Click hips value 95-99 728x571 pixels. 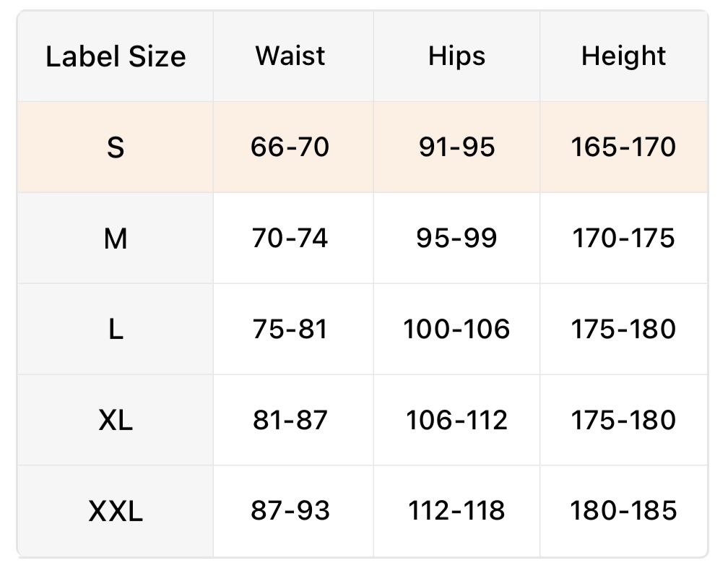456,239
